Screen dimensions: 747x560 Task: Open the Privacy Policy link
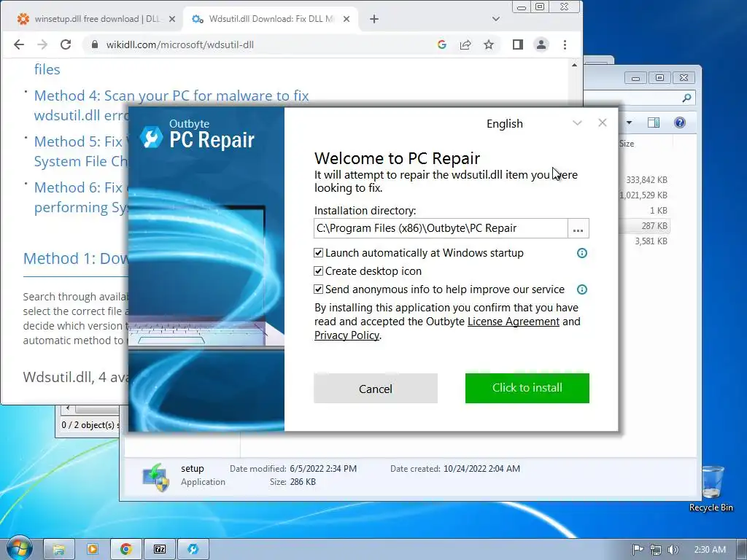point(347,335)
